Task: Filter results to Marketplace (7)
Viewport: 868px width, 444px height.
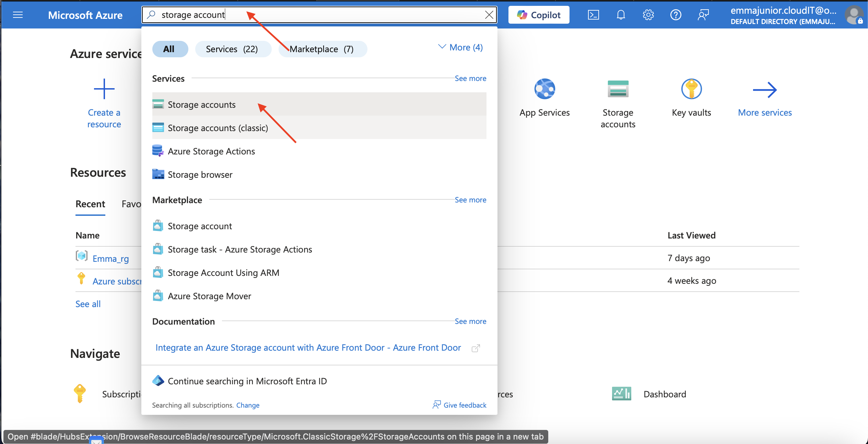Action: (322, 49)
